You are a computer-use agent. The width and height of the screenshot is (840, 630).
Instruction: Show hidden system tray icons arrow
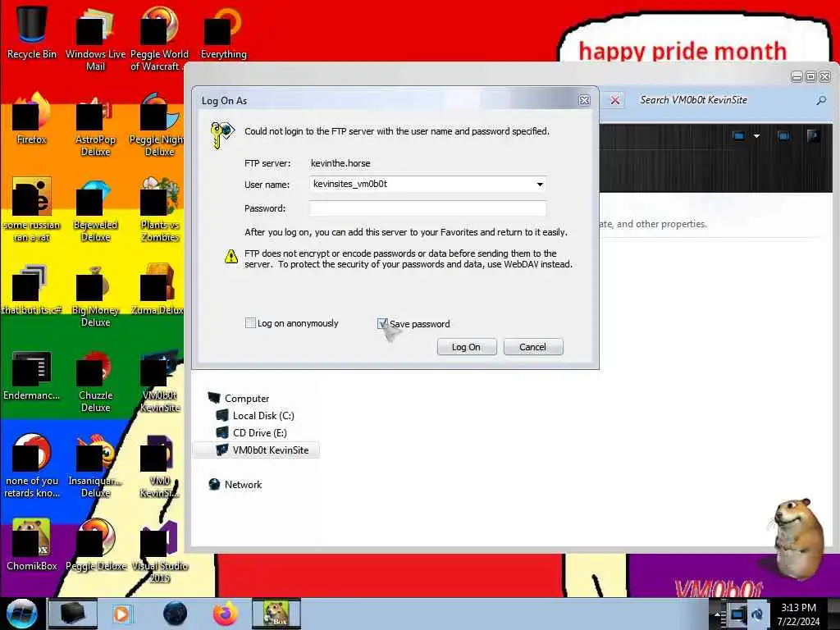[x=716, y=614]
